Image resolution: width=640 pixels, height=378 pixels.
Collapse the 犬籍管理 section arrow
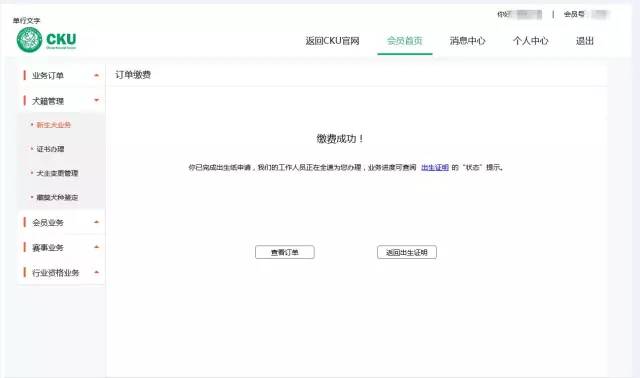coord(96,100)
